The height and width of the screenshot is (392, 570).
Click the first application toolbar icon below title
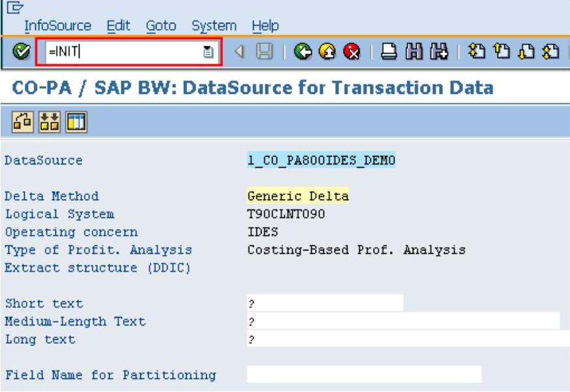pyautogui.click(x=21, y=121)
